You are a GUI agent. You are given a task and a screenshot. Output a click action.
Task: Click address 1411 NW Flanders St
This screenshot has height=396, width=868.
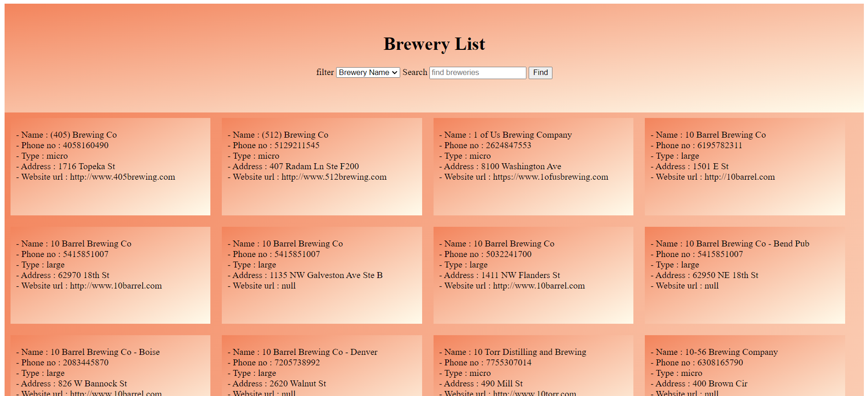click(520, 275)
